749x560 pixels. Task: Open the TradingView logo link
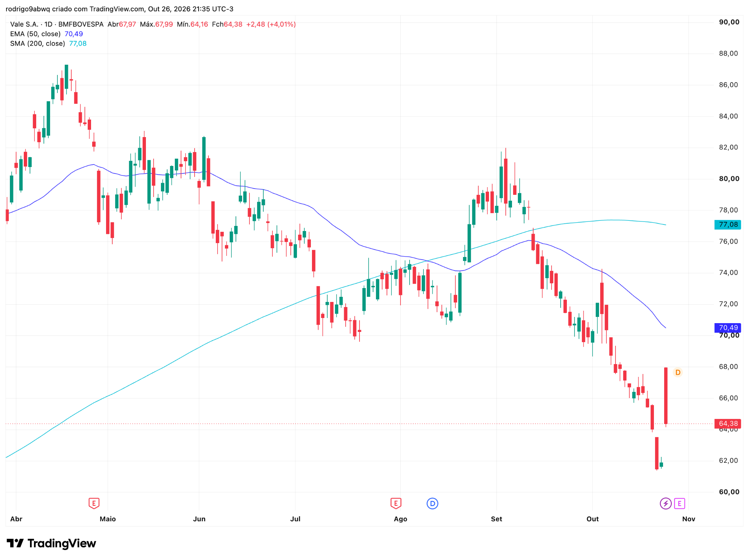(x=52, y=543)
